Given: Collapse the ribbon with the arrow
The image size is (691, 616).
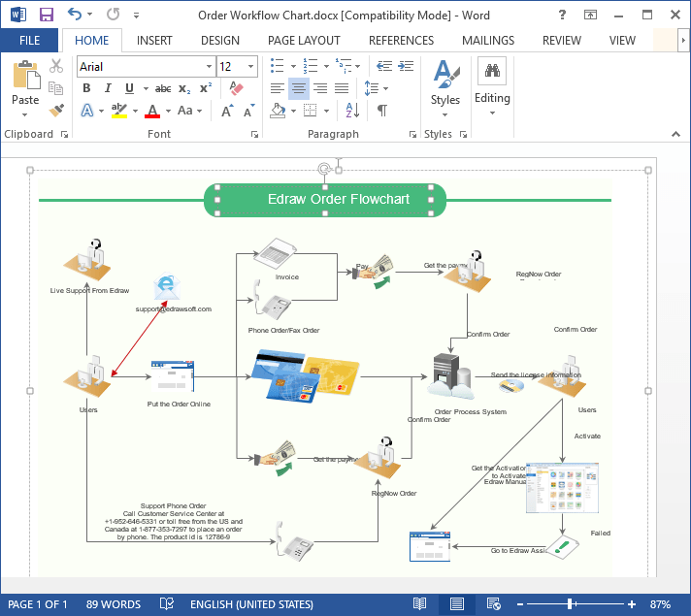Looking at the screenshot, I should tap(675, 134).
